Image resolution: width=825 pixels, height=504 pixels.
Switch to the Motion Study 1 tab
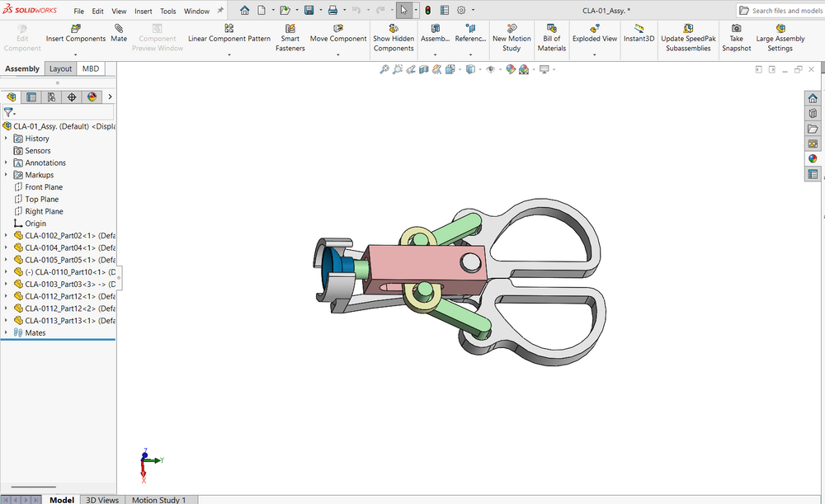pos(159,499)
